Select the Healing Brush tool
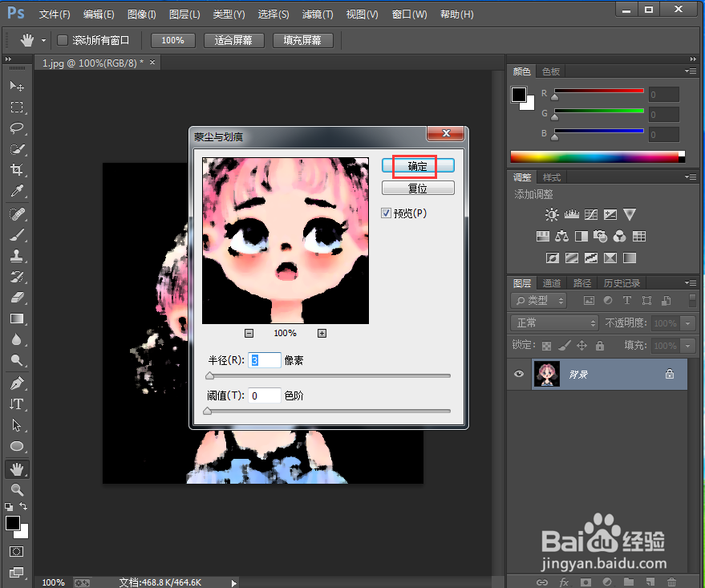The image size is (705, 588). pos(17,214)
